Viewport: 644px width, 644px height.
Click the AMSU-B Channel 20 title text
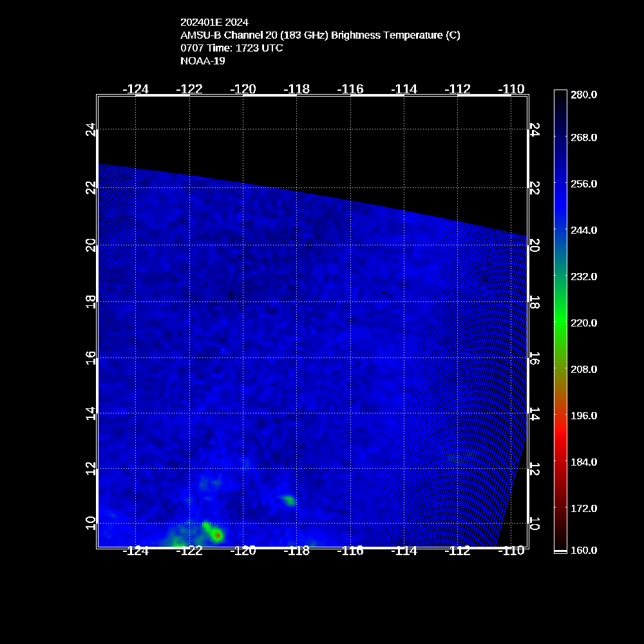coord(320,35)
